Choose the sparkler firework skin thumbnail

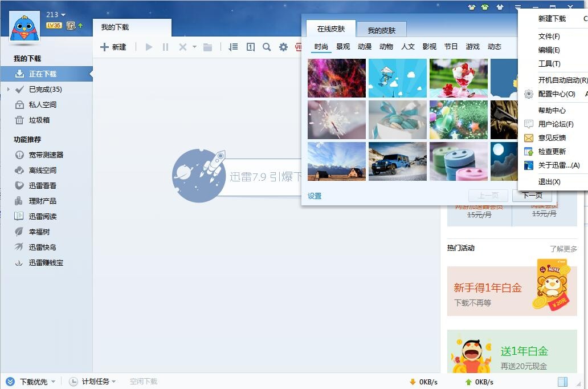pos(336,120)
